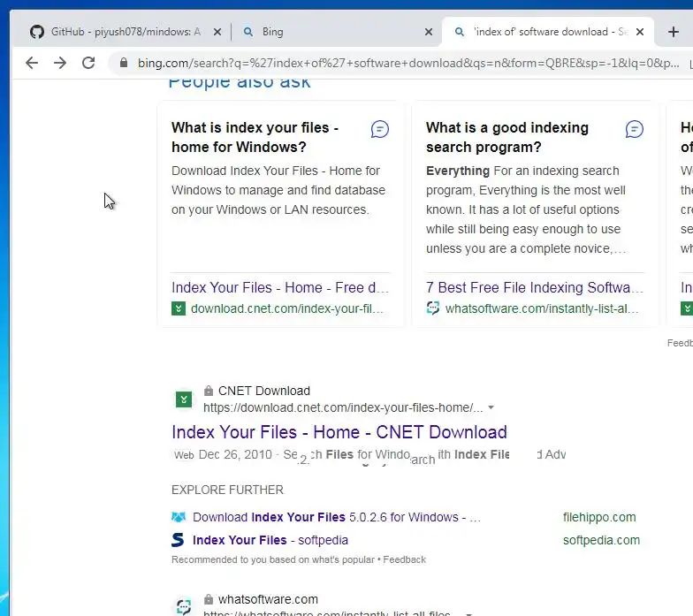Click the filehippo favicon
This screenshot has width=693, height=616.
179,516
